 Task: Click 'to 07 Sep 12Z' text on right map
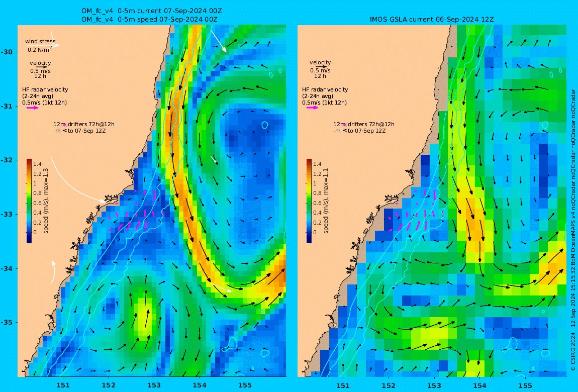click(x=367, y=131)
